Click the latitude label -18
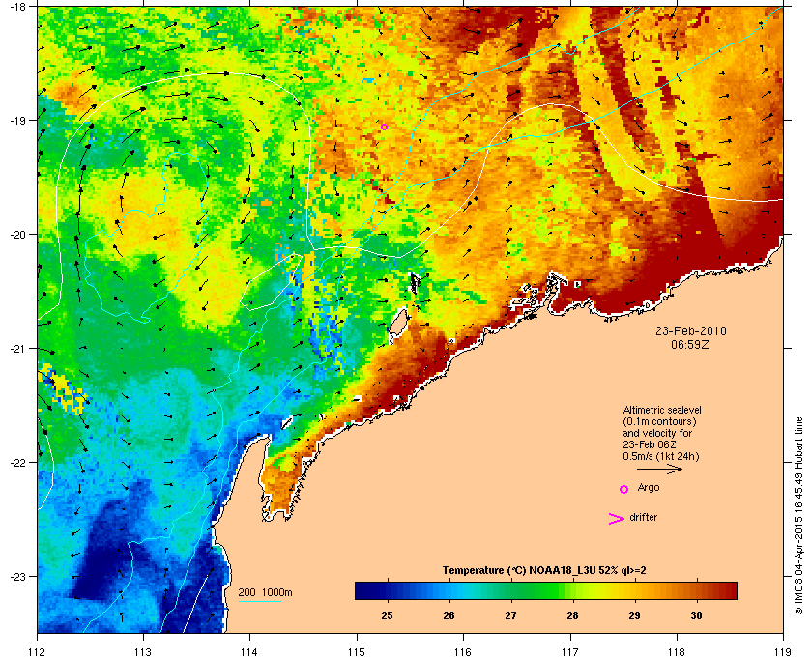812x657 pixels. (x=16, y=7)
